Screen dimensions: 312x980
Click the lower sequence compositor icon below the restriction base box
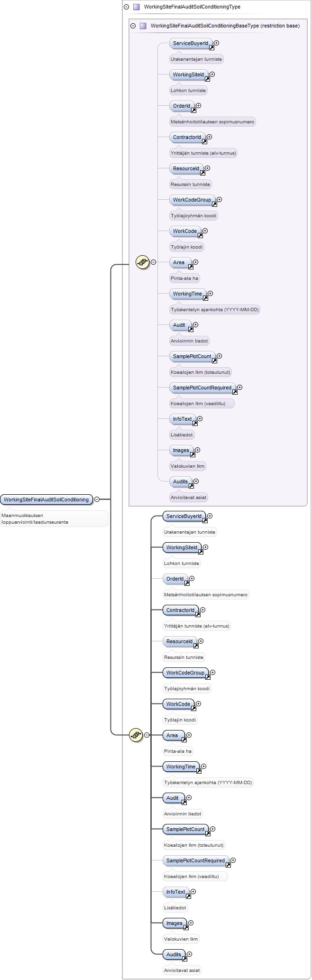point(136,735)
